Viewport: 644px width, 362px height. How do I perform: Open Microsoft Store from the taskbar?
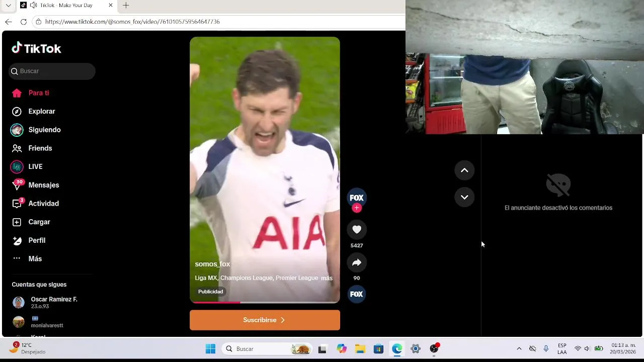point(378,348)
